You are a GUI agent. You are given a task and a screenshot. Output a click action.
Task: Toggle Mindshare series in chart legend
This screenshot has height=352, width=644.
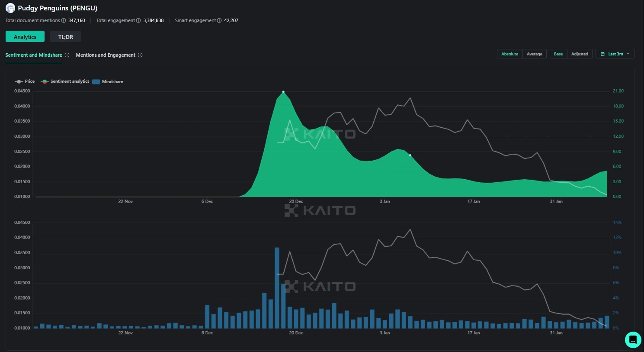[108, 81]
